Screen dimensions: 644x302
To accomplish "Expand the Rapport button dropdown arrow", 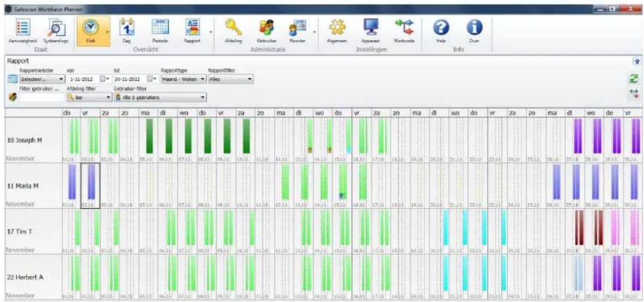I will pyautogui.click(x=210, y=32).
